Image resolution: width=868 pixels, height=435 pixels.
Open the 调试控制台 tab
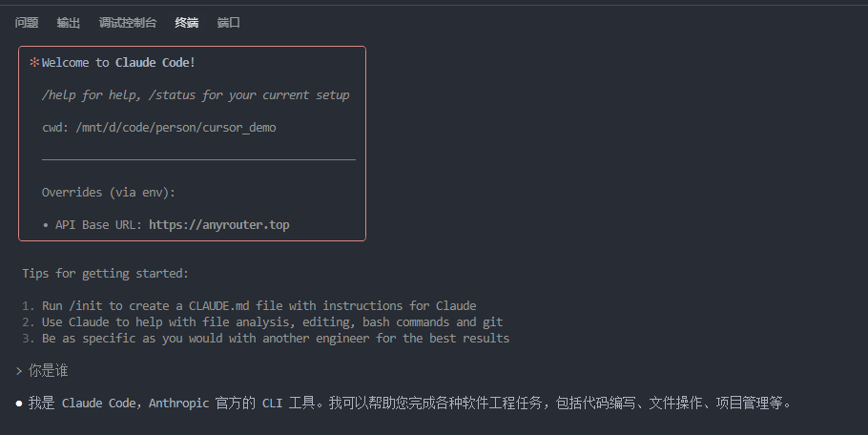[x=128, y=23]
